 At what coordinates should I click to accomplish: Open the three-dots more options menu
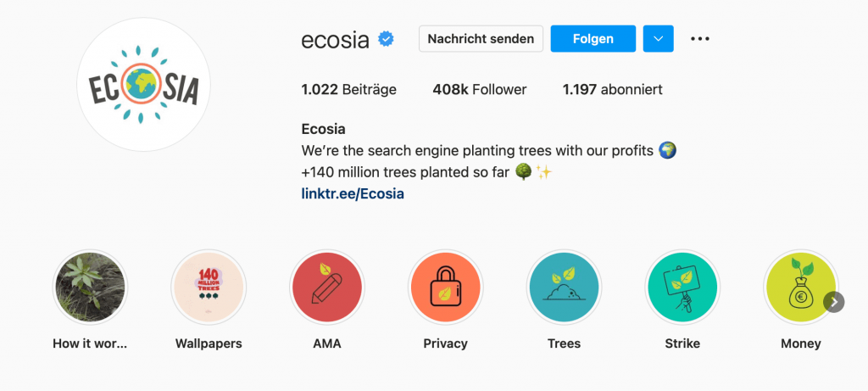699,39
